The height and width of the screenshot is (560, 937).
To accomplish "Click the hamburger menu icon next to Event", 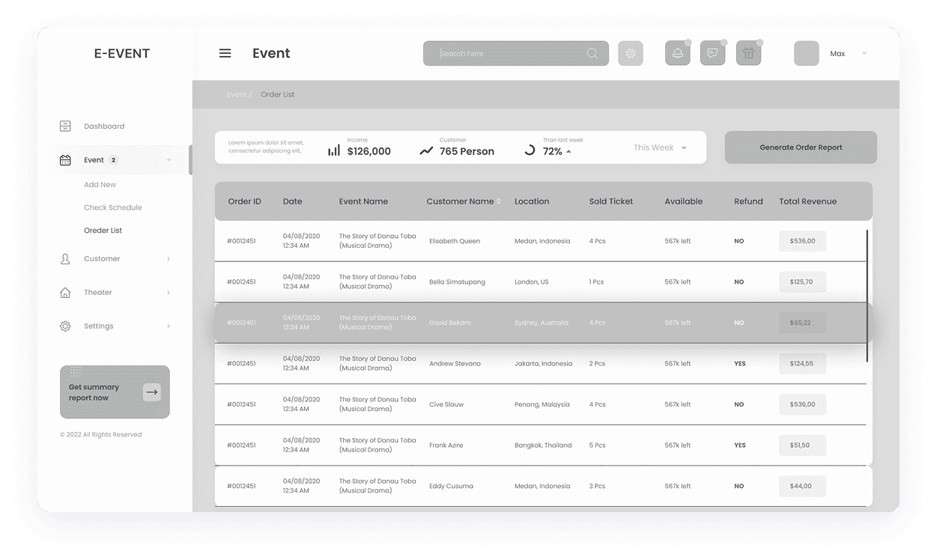I will (225, 52).
